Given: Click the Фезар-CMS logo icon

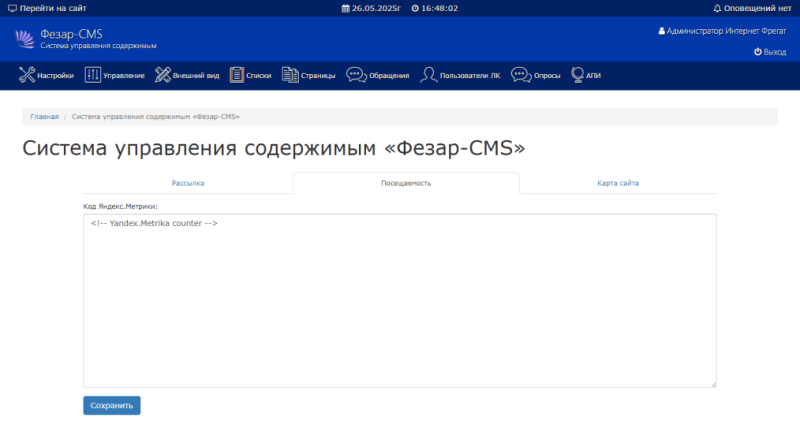Looking at the screenshot, I should pyautogui.click(x=25, y=39).
